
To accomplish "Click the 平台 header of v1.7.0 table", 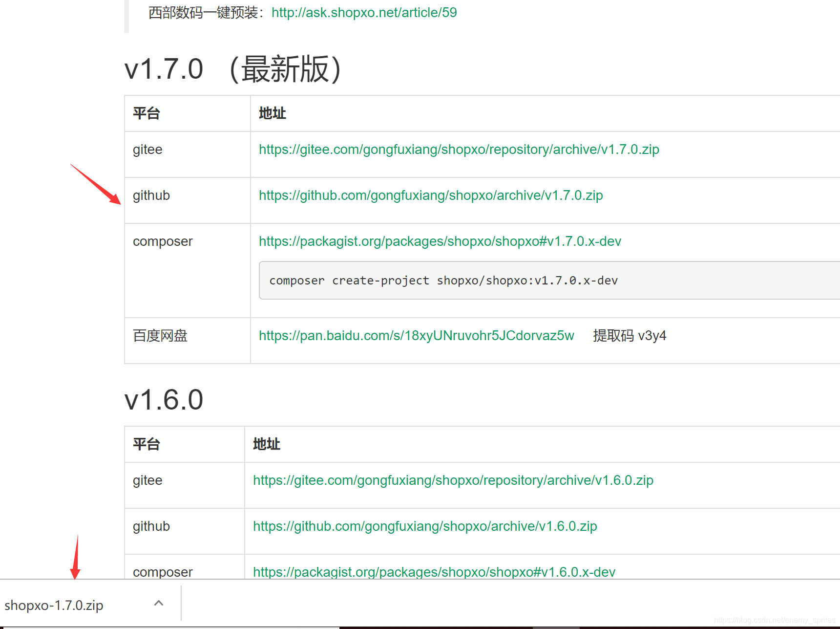I will click(188, 113).
